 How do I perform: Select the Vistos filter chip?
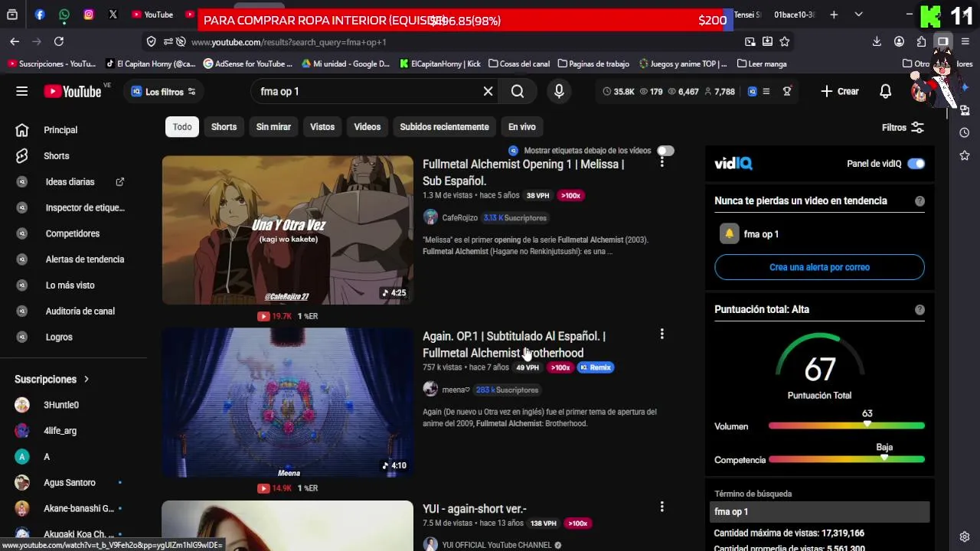point(322,127)
